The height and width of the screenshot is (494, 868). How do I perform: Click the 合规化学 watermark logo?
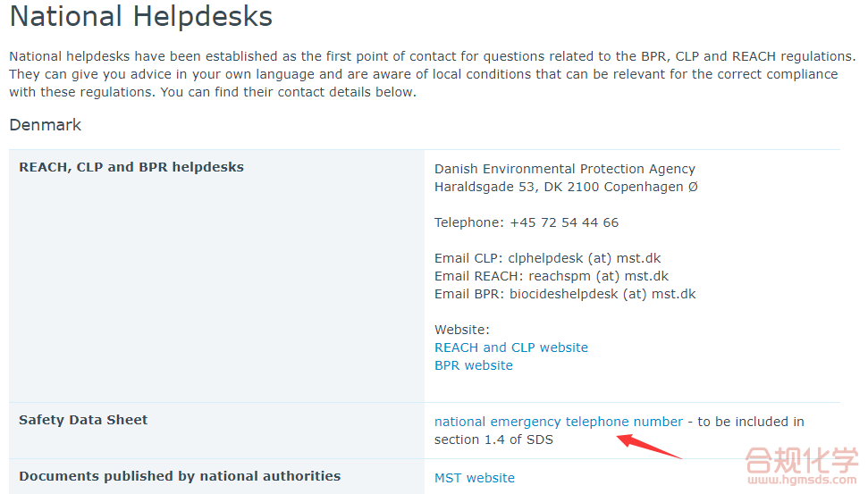[x=800, y=462]
